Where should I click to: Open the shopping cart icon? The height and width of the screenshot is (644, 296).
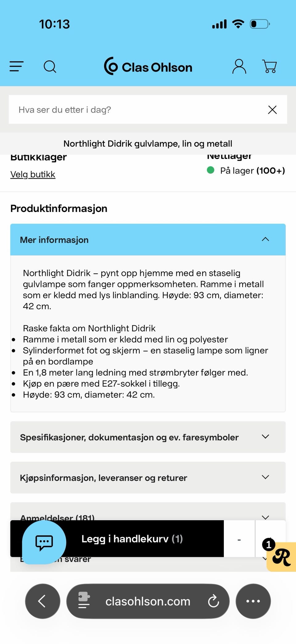click(269, 66)
